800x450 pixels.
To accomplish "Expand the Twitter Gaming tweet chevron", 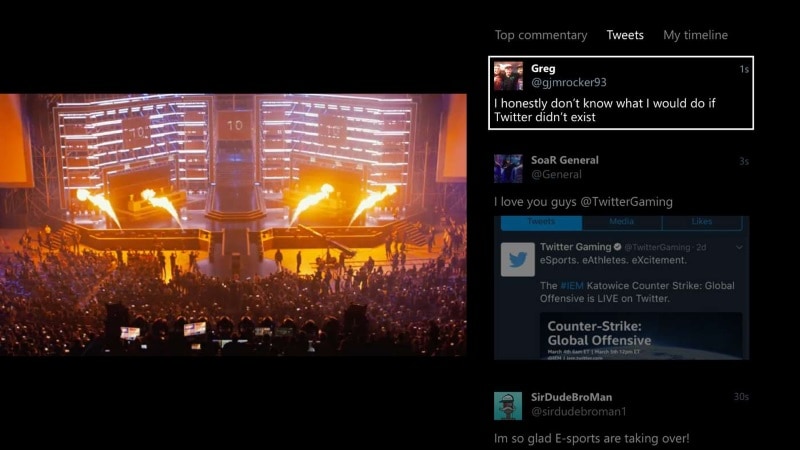I will (x=739, y=247).
